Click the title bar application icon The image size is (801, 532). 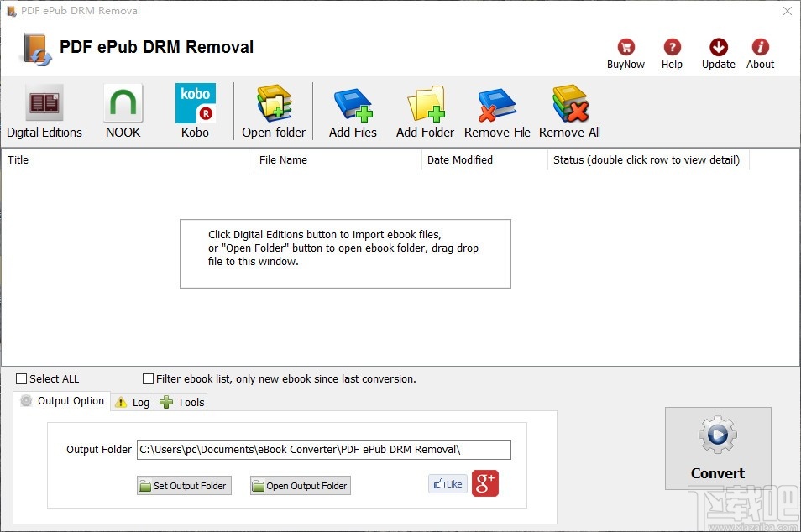coord(12,11)
